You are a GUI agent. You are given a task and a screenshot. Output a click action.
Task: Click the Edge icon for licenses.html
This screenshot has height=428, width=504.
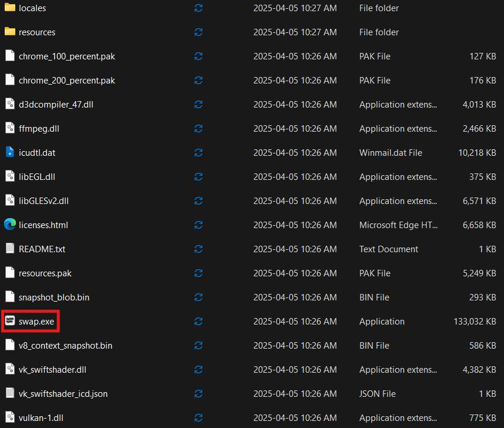(10, 224)
